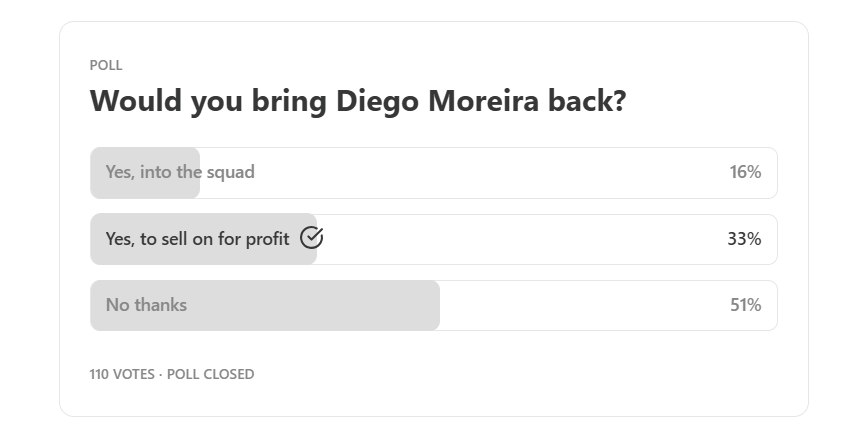Click the word "profit" in the second answer

(x=267, y=239)
